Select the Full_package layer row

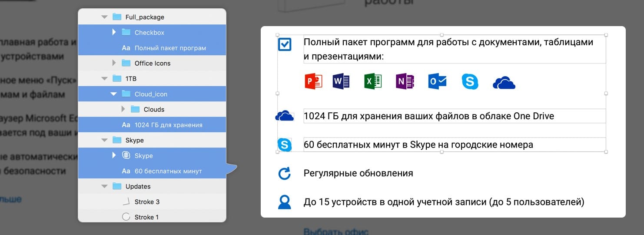(152, 17)
